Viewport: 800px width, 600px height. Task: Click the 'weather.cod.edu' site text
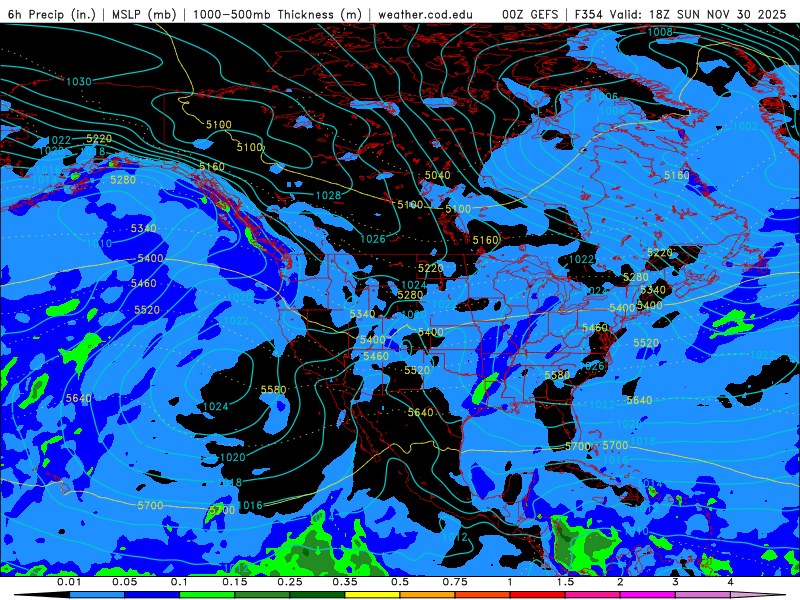[x=425, y=14]
